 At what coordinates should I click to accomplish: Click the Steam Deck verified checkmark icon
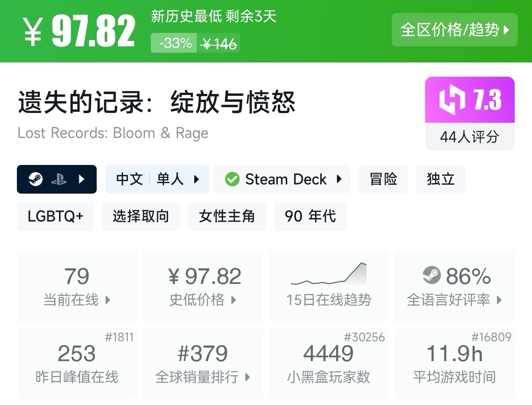232,179
